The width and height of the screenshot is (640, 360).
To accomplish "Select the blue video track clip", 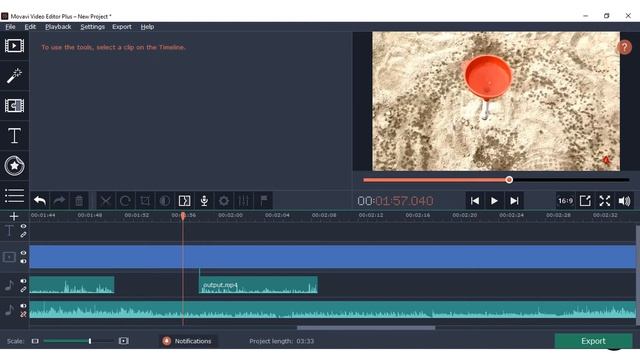I will pos(333,257).
